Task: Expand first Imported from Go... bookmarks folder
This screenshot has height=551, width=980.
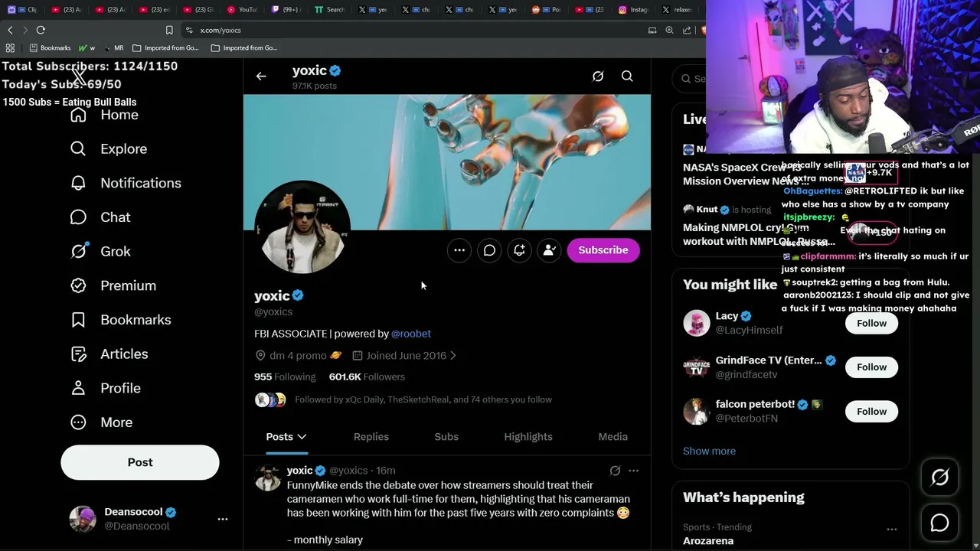Action: (x=165, y=47)
